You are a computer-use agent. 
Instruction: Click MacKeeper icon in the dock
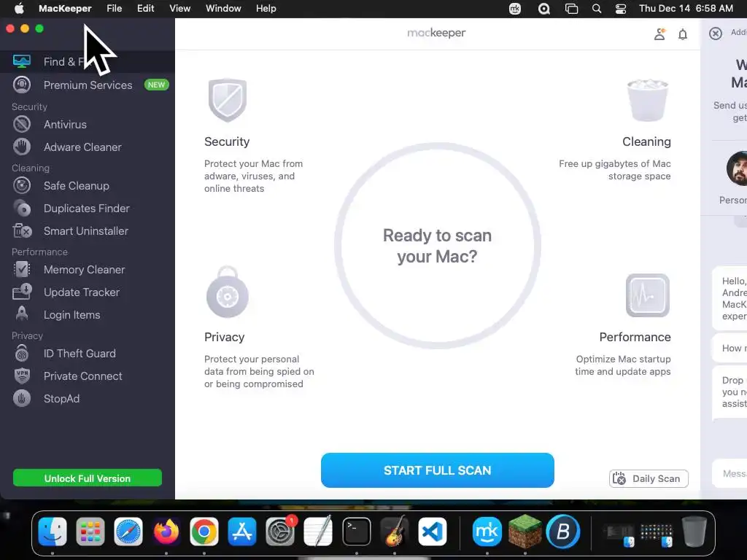(487, 532)
